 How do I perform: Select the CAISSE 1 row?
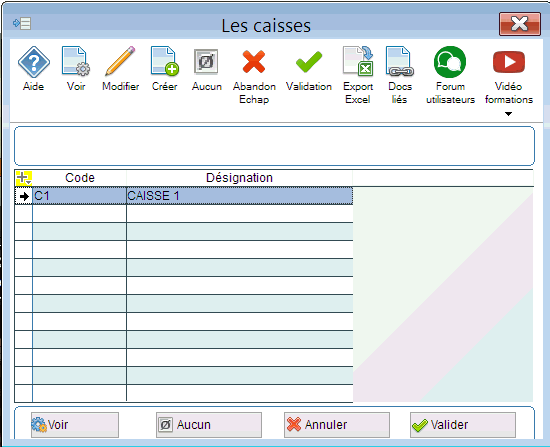tap(184, 196)
